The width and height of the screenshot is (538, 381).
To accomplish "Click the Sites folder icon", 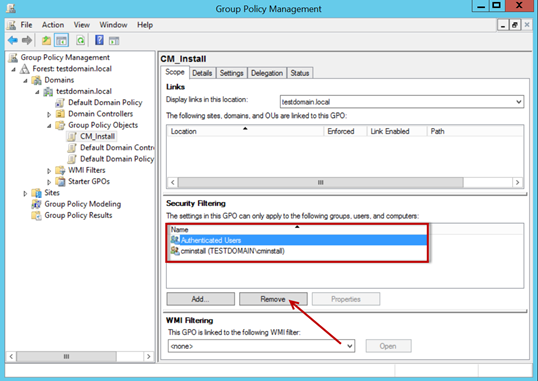I will (x=36, y=193).
